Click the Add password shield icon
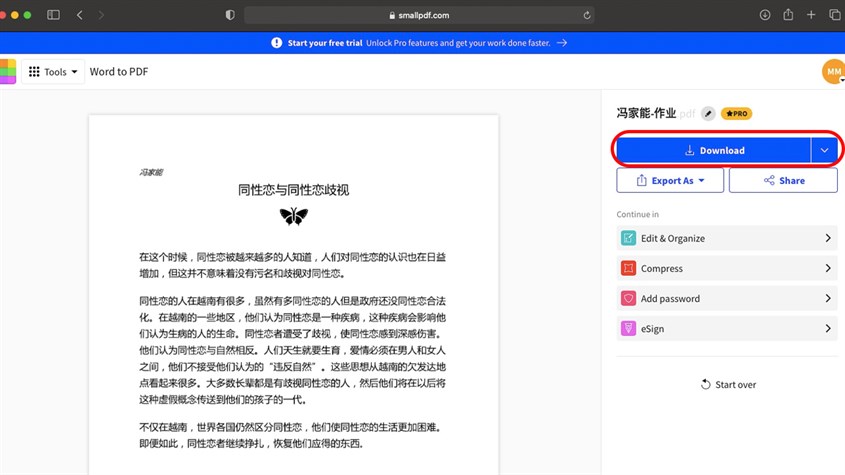This screenshot has width=845, height=475. pyautogui.click(x=628, y=299)
